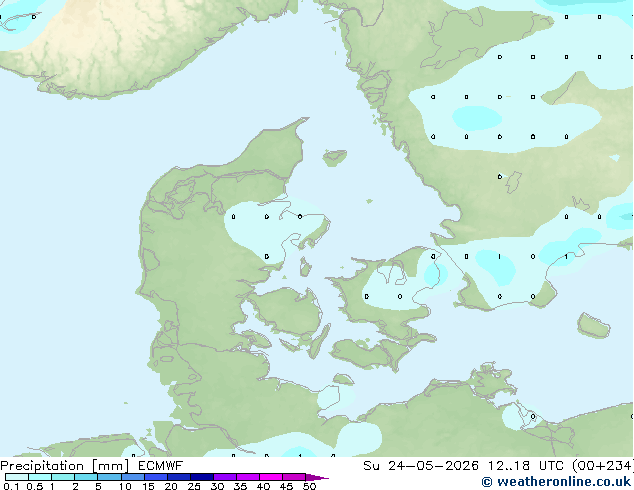Choose the 25–30 mm dark blue swatch

[x=201, y=477]
